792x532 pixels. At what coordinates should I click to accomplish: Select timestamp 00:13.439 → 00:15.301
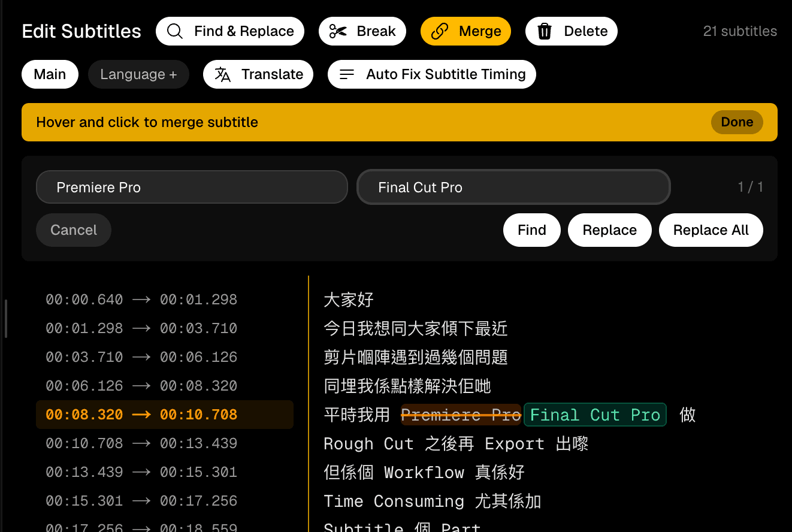coord(141,472)
